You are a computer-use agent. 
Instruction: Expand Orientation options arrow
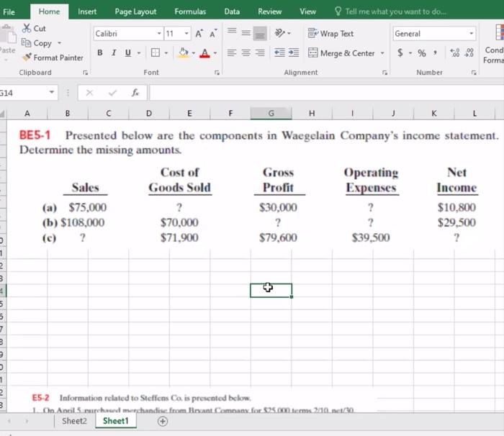tap(289, 33)
